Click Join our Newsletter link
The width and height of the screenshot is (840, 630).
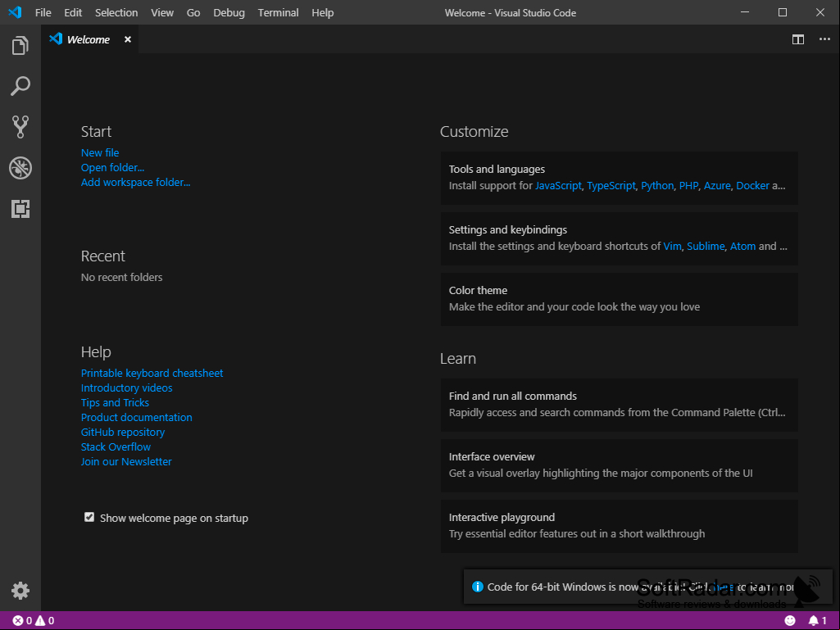coord(126,461)
